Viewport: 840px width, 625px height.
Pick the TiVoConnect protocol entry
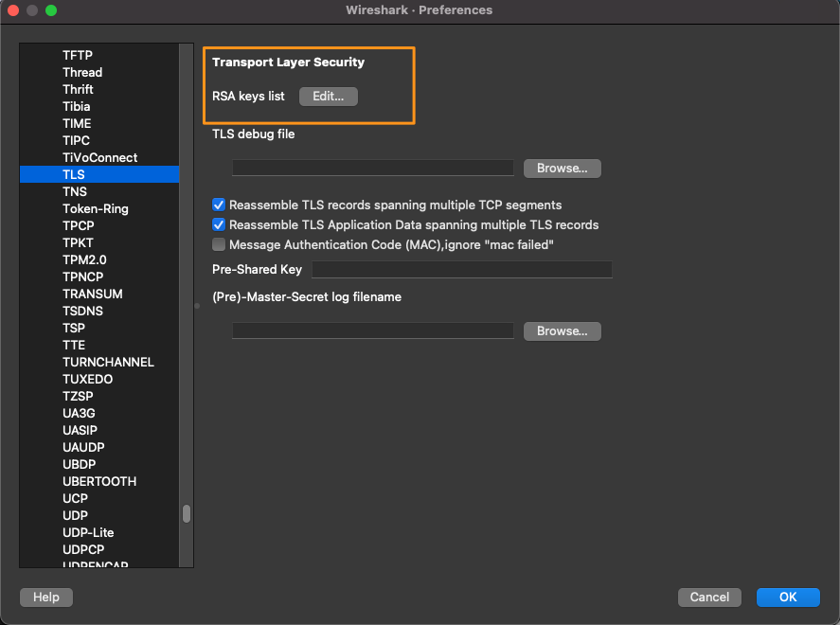pos(99,157)
